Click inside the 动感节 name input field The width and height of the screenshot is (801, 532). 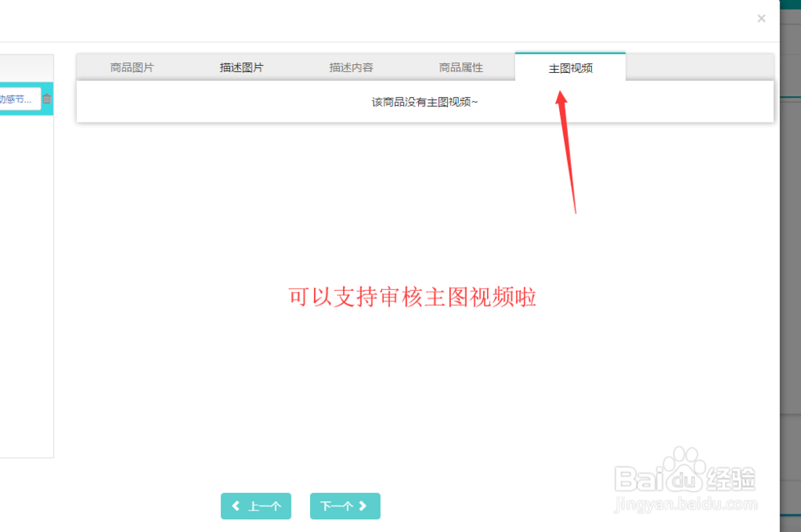(19, 98)
